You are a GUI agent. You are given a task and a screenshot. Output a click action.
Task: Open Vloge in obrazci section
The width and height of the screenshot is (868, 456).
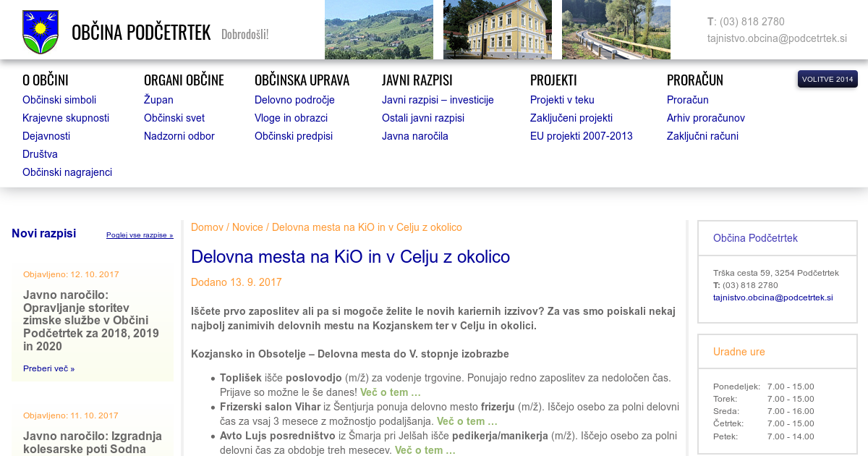pyautogui.click(x=291, y=118)
